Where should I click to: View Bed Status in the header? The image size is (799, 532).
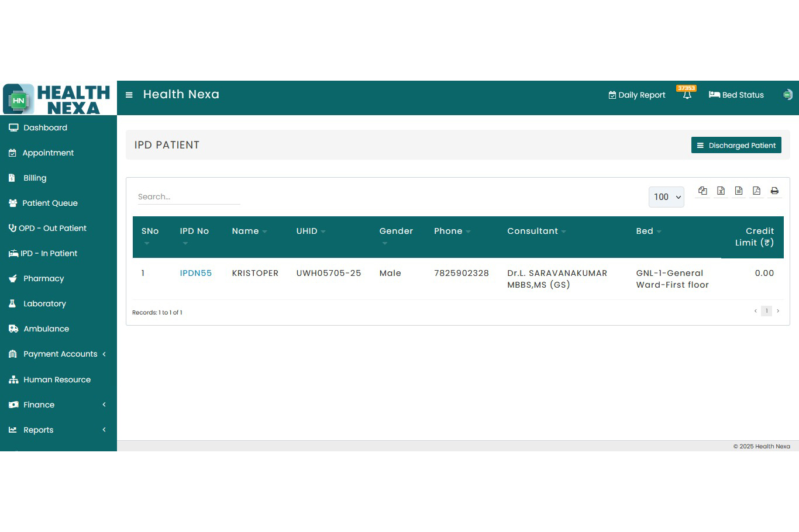click(x=736, y=95)
